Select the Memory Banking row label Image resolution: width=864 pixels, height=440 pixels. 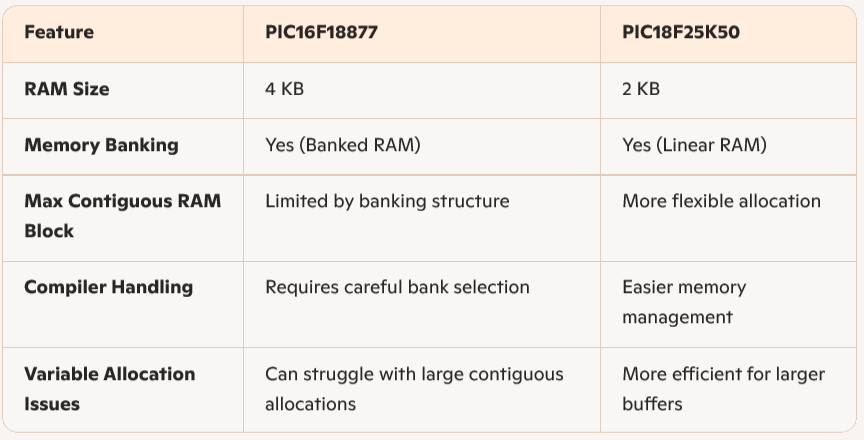(x=101, y=145)
